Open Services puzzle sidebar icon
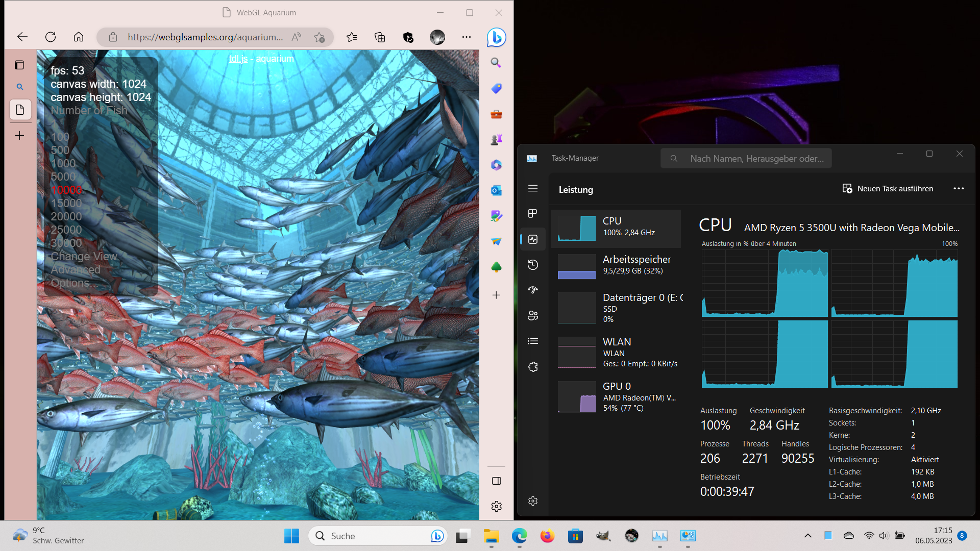This screenshot has height=551, width=980. click(x=532, y=367)
